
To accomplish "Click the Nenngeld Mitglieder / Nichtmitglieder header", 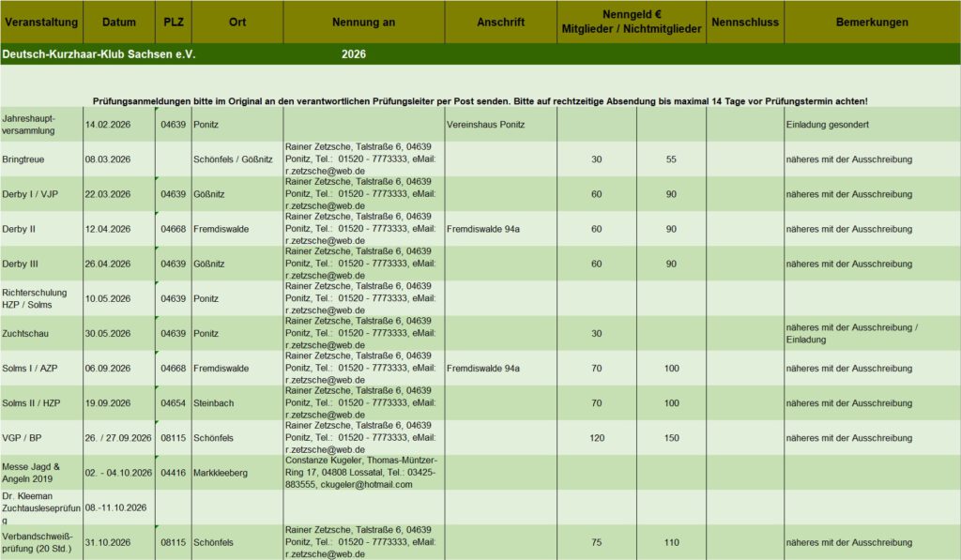I will click(631, 22).
